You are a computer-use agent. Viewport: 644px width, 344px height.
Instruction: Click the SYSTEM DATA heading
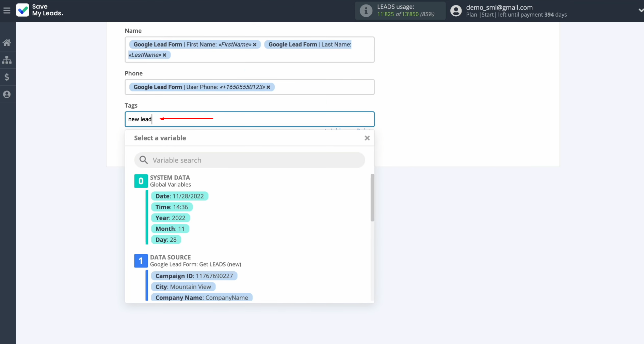click(170, 177)
